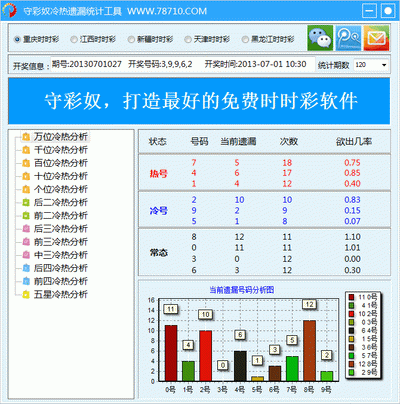The image size is (400, 404).
Task: Click legend swatch for 10 2号
Action: tap(351, 314)
